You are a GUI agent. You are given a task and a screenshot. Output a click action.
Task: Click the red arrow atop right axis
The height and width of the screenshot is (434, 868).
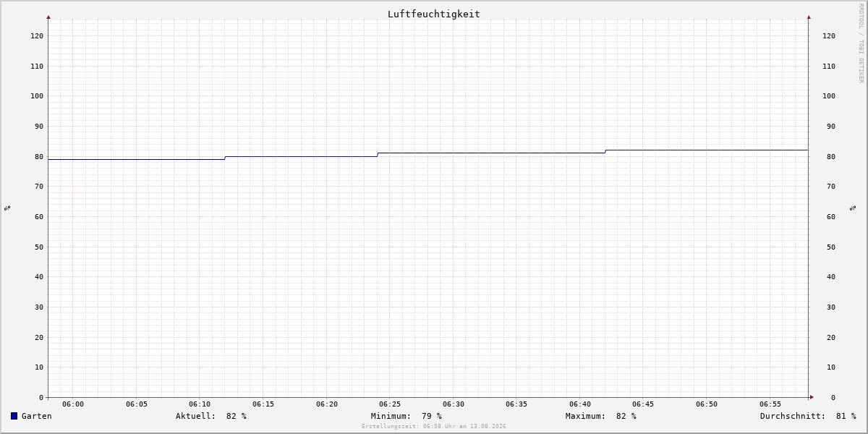pyautogui.click(x=809, y=17)
